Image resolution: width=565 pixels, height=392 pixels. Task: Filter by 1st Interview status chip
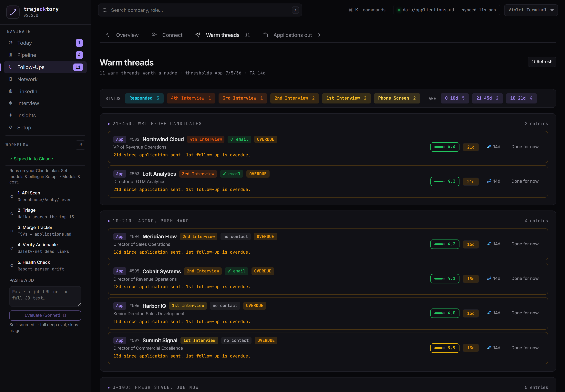click(x=346, y=98)
